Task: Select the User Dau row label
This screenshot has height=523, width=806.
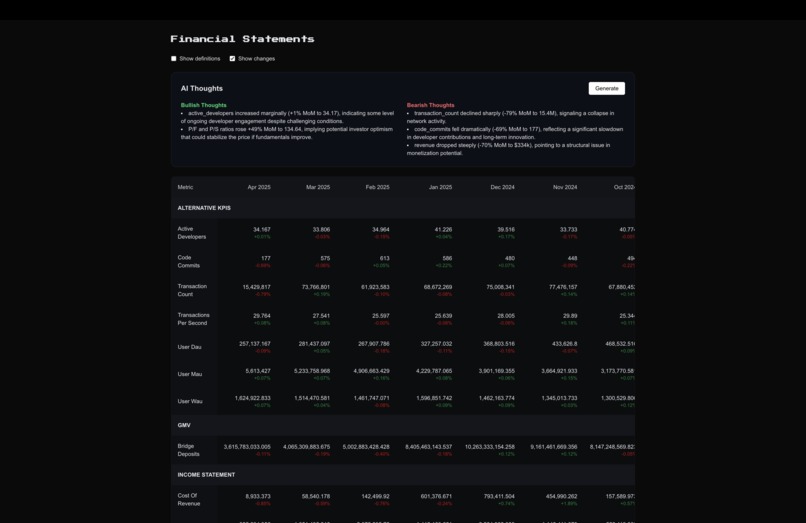Action: point(189,347)
